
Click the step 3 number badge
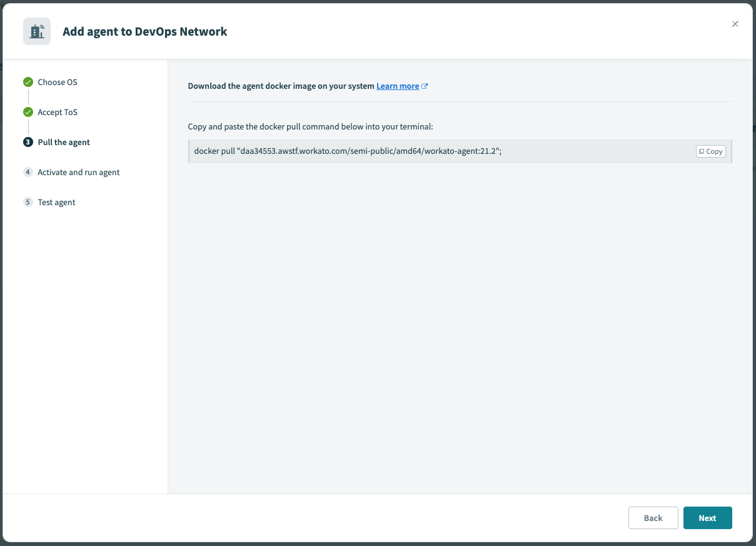pos(28,142)
